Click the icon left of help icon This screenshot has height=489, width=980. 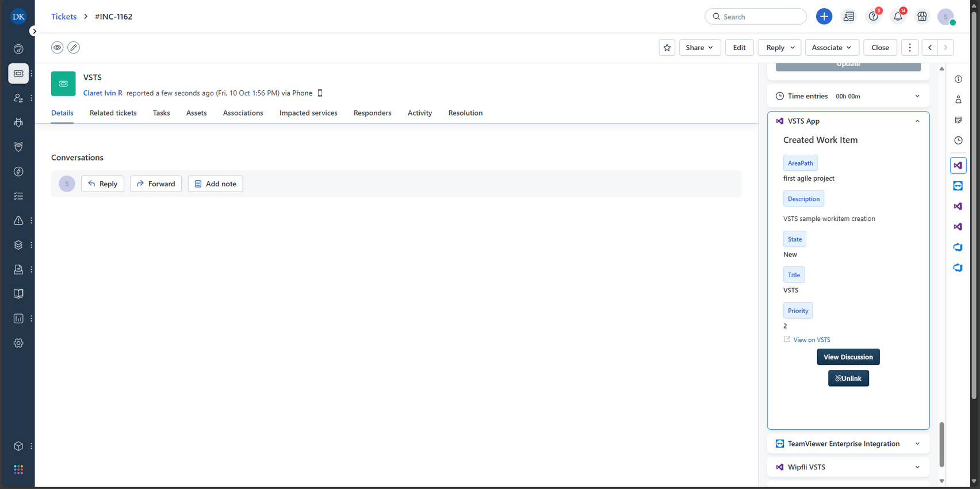click(x=849, y=17)
